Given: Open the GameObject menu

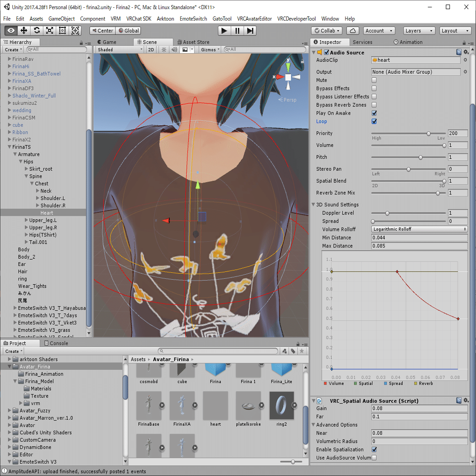Looking at the screenshot, I should tap(62, 19).
